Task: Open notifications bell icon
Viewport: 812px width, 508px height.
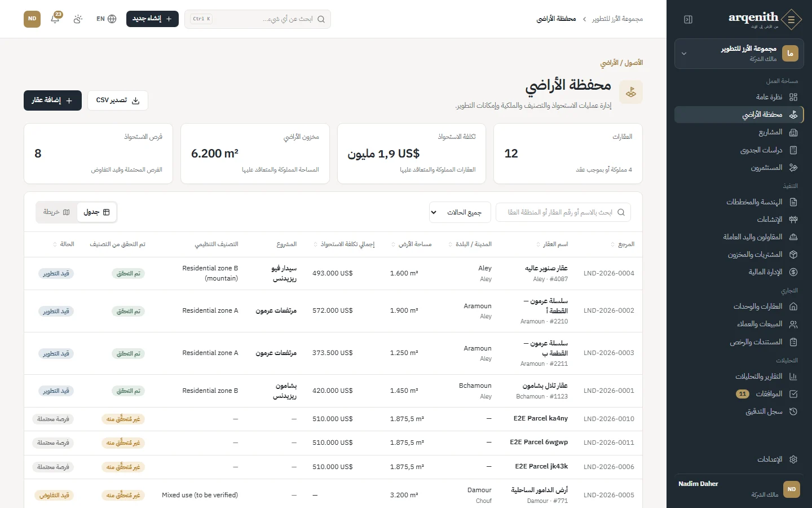Action: coord(55,19)
